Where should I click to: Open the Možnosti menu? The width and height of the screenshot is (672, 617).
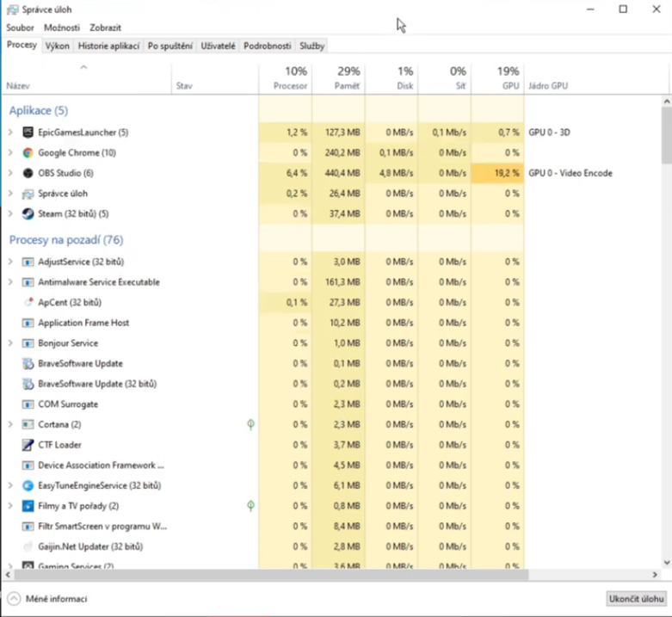[62, 28]
